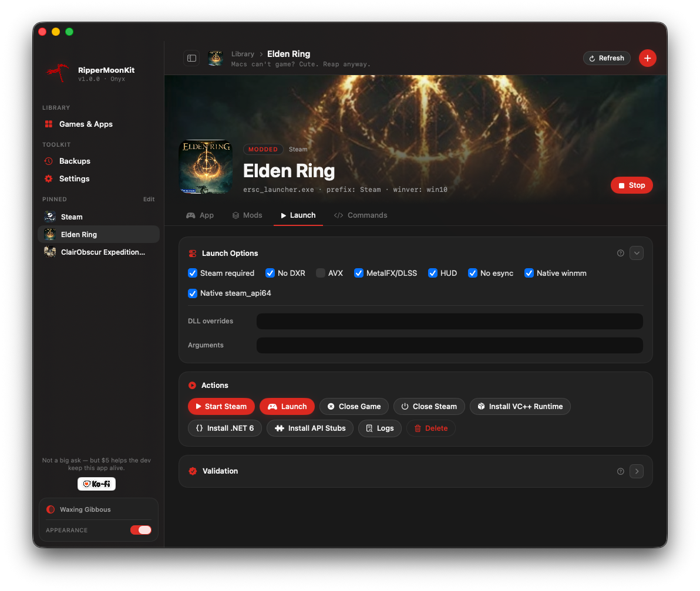Click the Start Steam button
Image resolution: width=700 pixels, height=591 pixels.
[221, 407]
